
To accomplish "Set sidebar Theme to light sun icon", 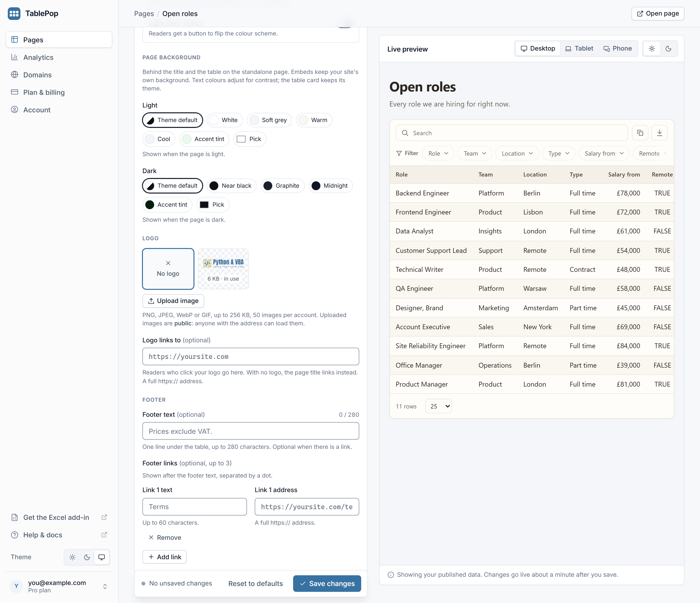I will [x=72, y=557].
